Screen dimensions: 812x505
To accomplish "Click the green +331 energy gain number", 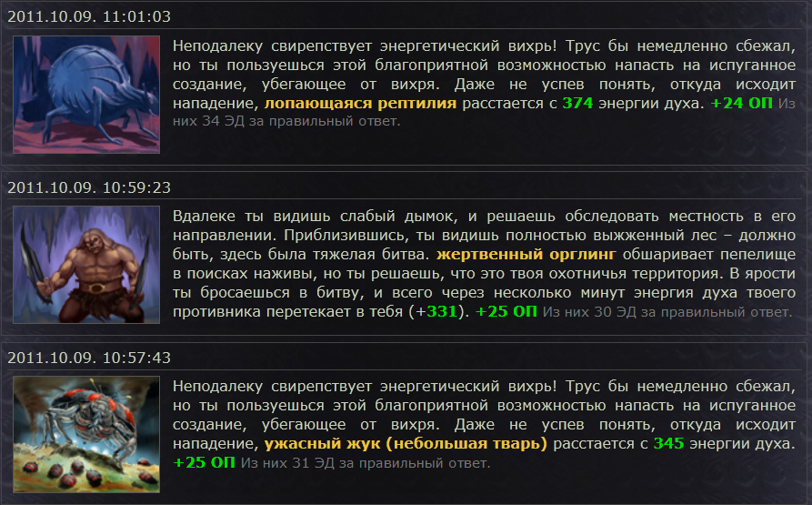I will pos(439,312).
